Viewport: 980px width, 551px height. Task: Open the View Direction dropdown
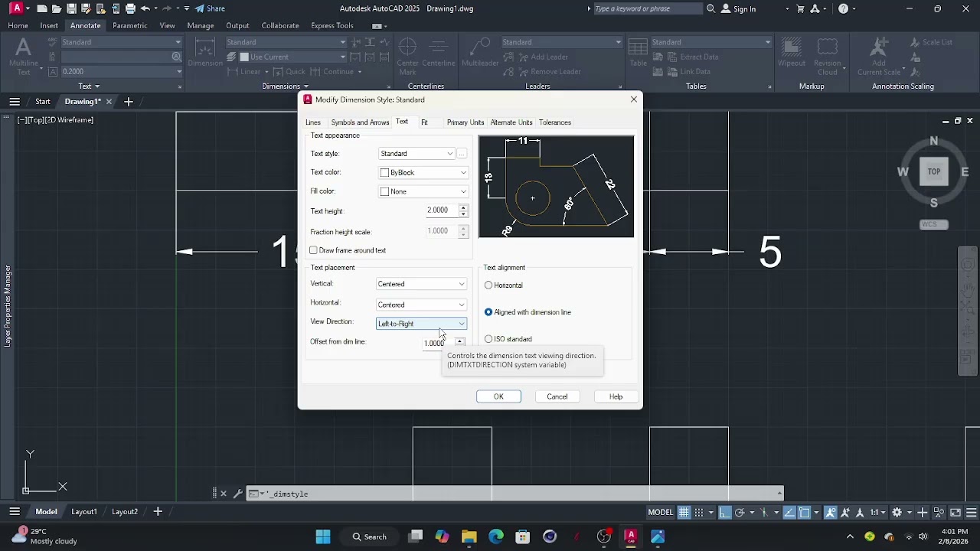(421, 324)
